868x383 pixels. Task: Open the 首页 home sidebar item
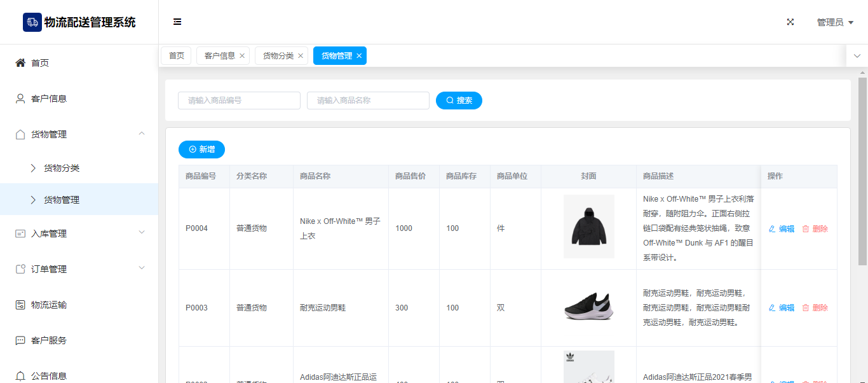tap(40, 63)
